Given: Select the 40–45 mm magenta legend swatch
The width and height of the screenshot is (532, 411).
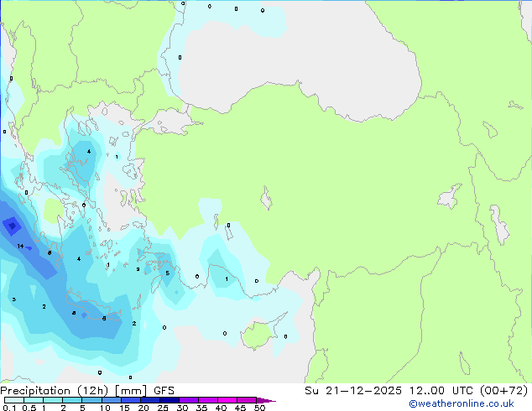Looking at the screenshot, I should tap(227, 400).
